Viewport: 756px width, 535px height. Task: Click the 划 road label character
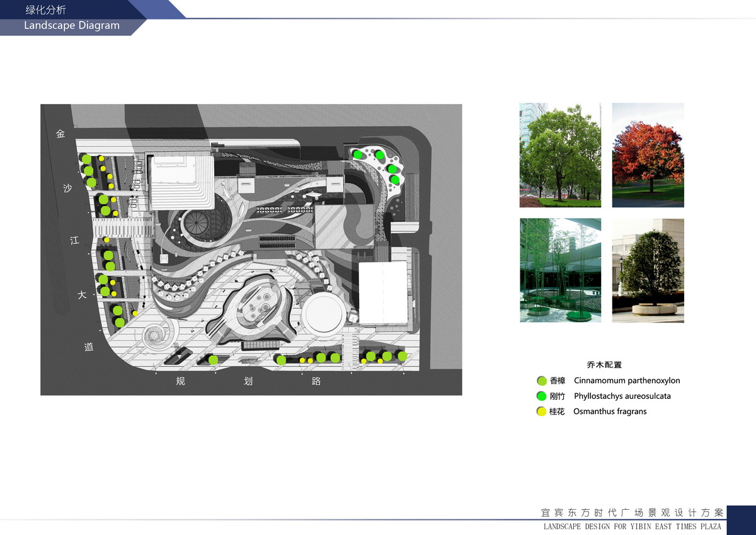pyautogui.click(x=248, y=381)
